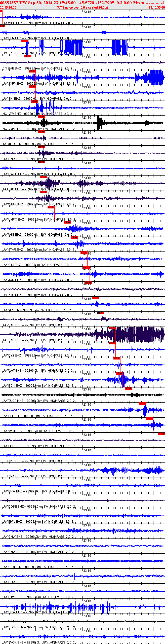
Task: Click red pick flag on UW FORK BHZ trace
Action: click(x=161, y=434)
